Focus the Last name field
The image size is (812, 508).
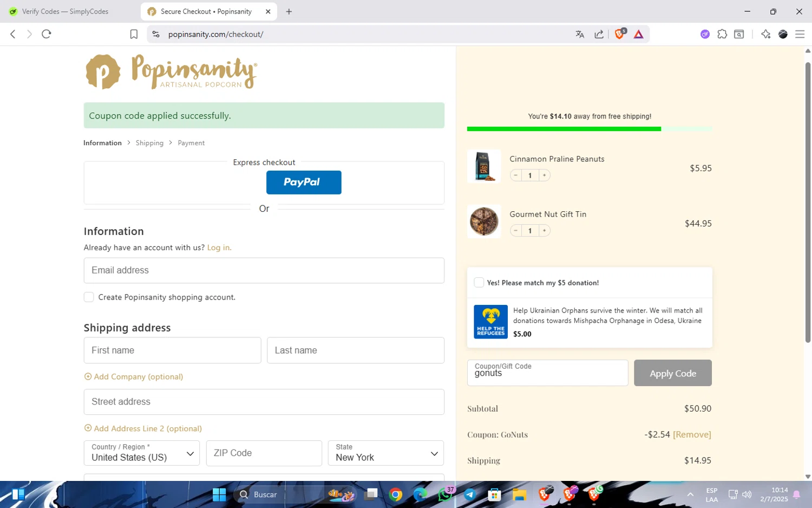pos(356,350)
